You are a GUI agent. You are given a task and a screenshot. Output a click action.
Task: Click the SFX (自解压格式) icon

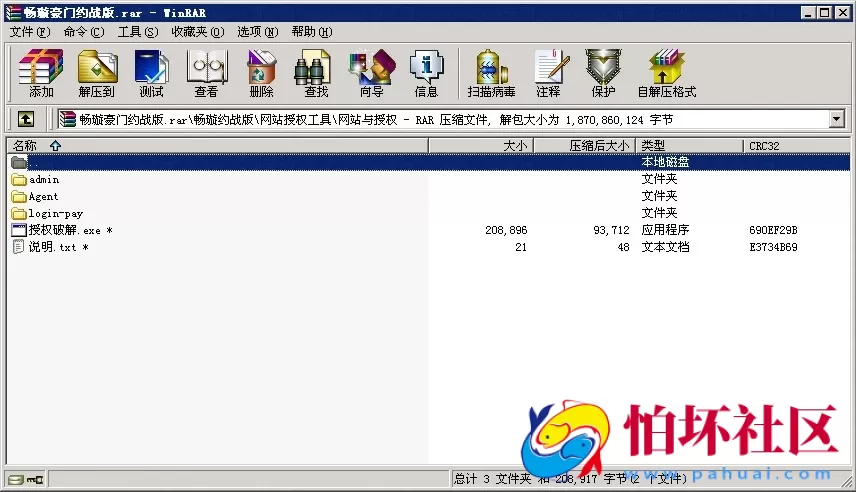click(667, 73)
